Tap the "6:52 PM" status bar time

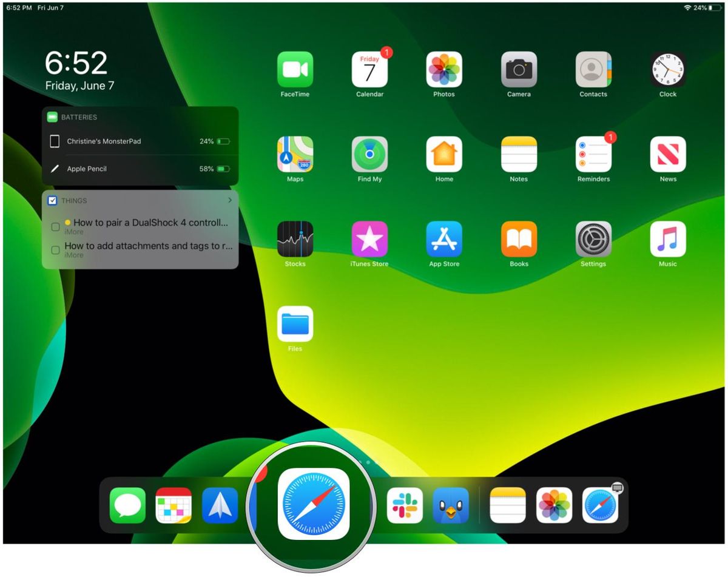[x=19, y=8]
